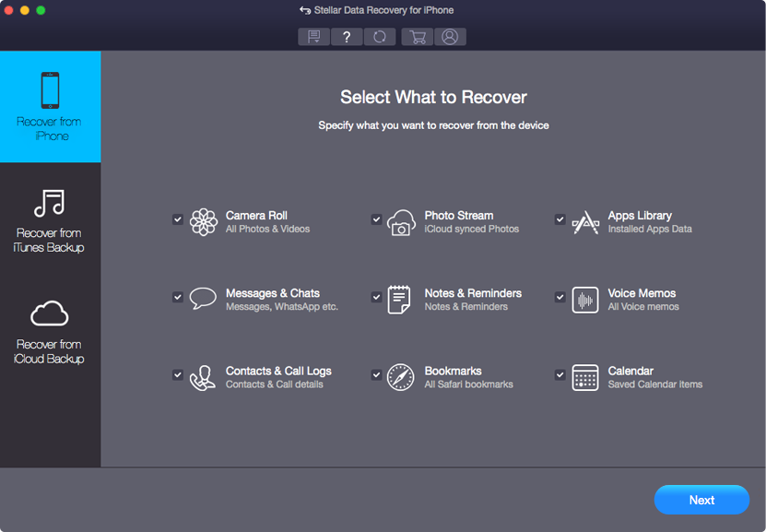Screen dimensions: 766x532
Task: Open the user account icon
Action: click(450, 36)
